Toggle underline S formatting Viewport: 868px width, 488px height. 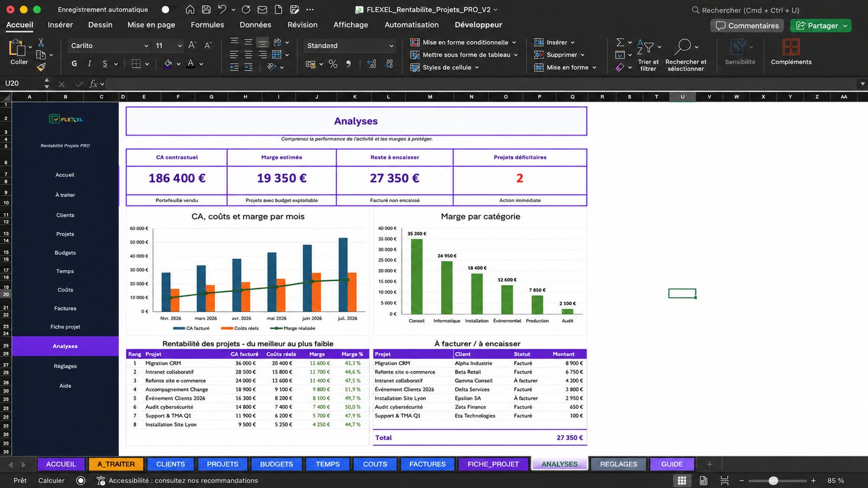pos(105,63)
